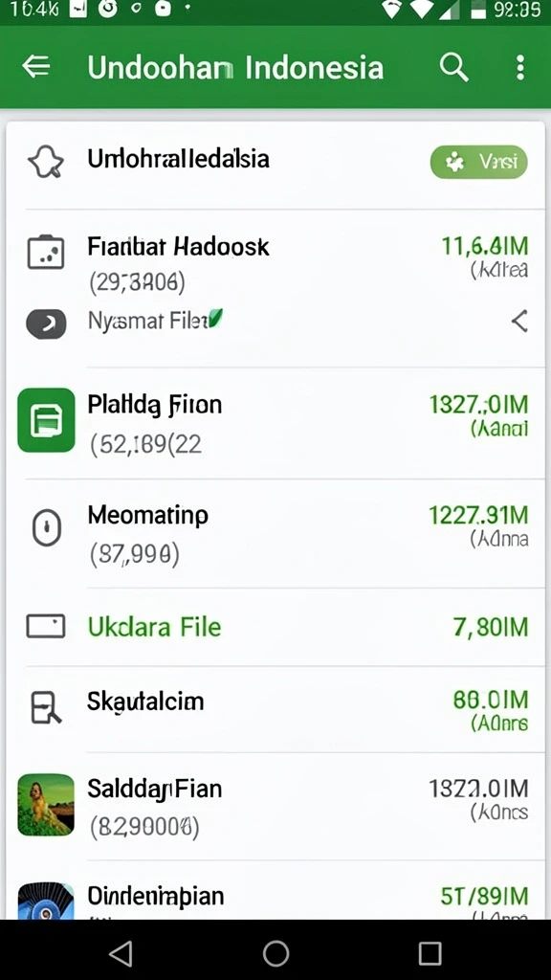Tap the (52,189(22 count text
The image size is (551, 980).
click(x=145, y=444)
